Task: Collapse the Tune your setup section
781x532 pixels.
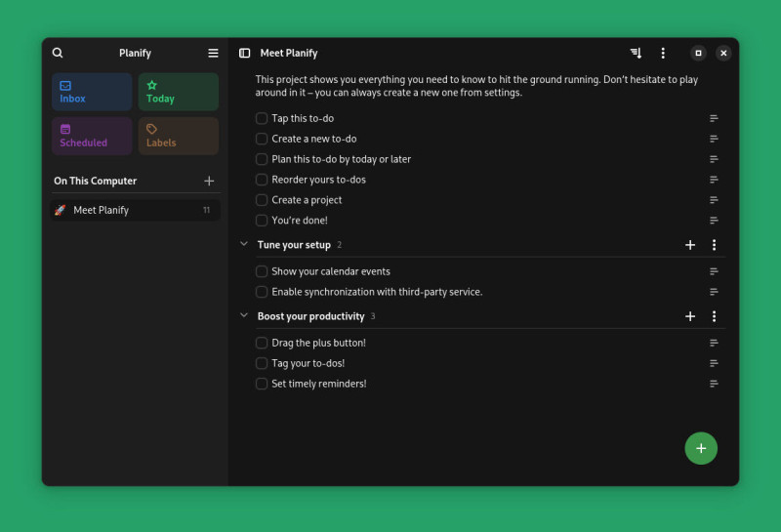Action: (244, 244)
